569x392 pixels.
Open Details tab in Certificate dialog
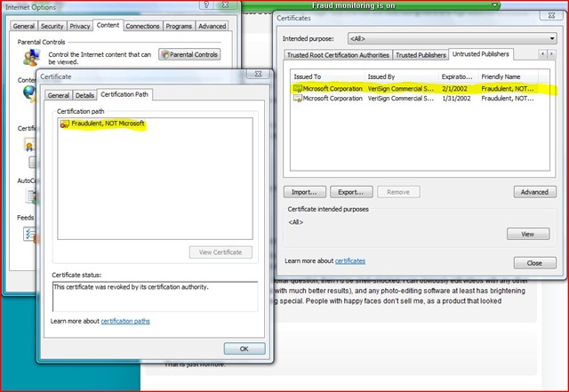84,95
